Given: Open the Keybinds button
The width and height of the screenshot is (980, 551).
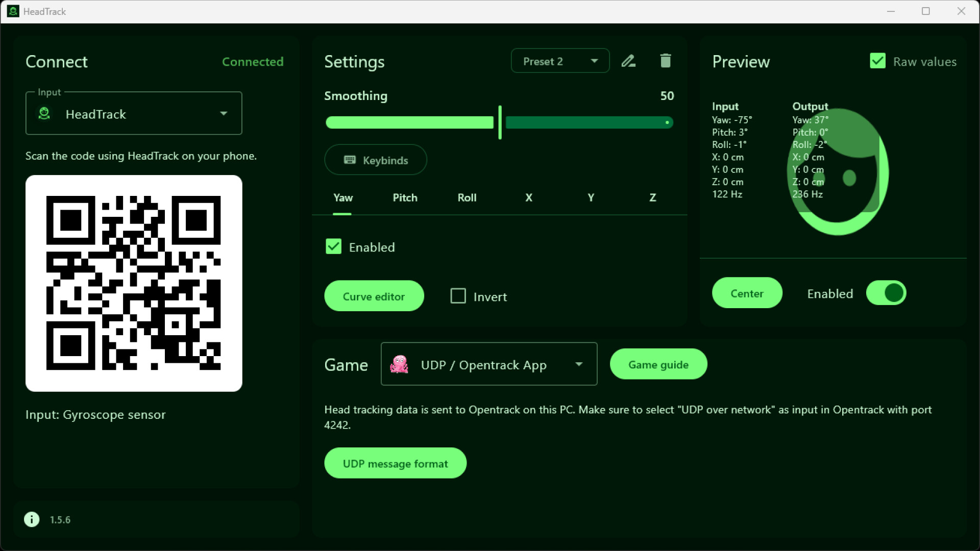Looking at the screenshot, I should 376,160.
